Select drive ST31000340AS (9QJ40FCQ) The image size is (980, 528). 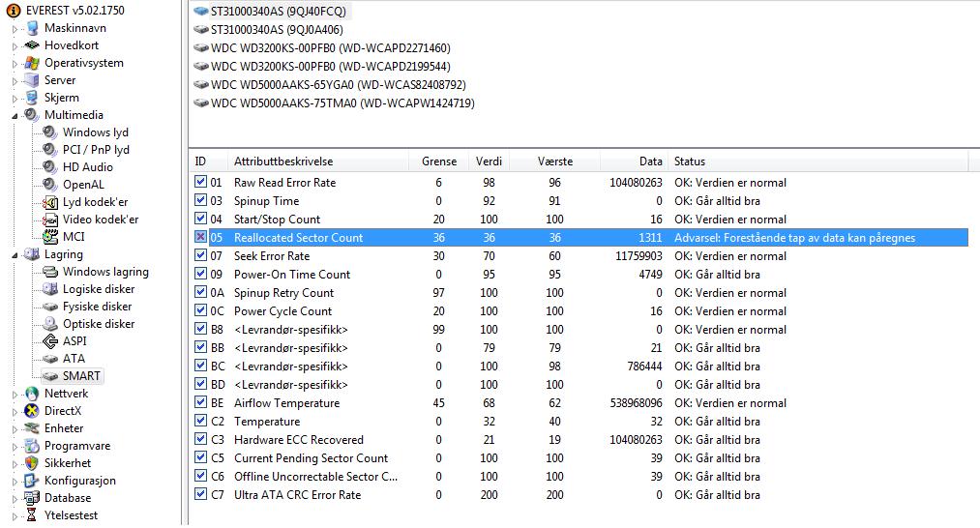[x=278, y=12]
